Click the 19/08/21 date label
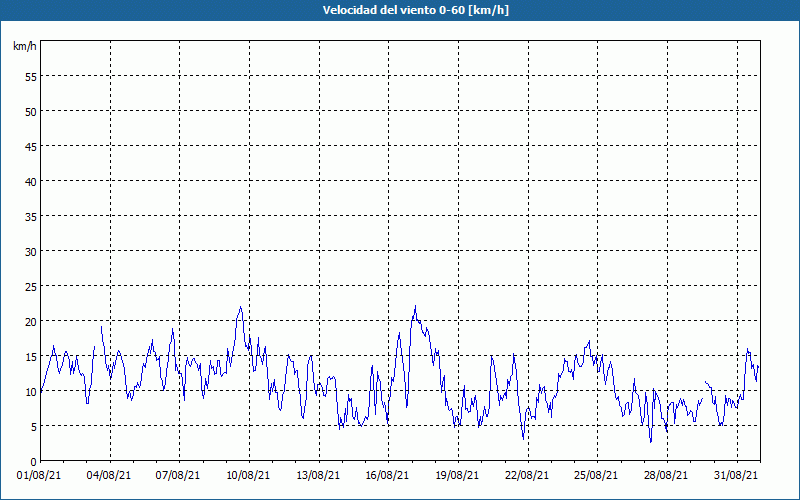Viewport: 800px width, 500px height. [457, 475]
